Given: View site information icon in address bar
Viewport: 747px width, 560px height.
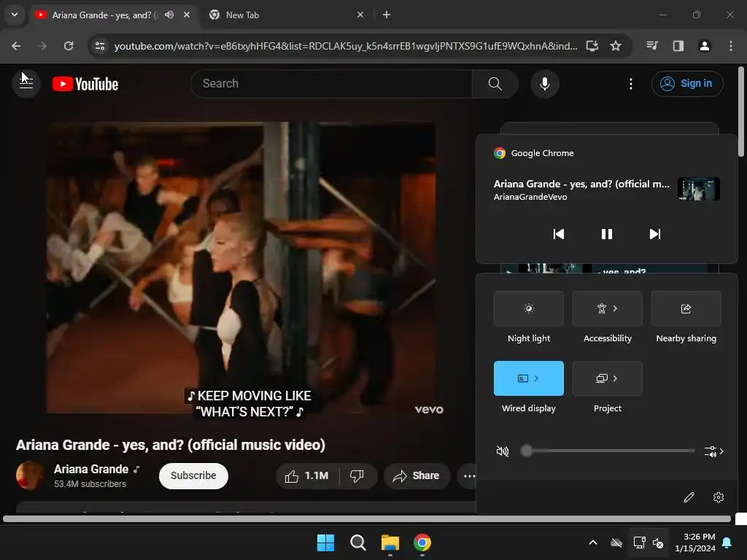Looking at the screenshot, I should pos(99,46).
